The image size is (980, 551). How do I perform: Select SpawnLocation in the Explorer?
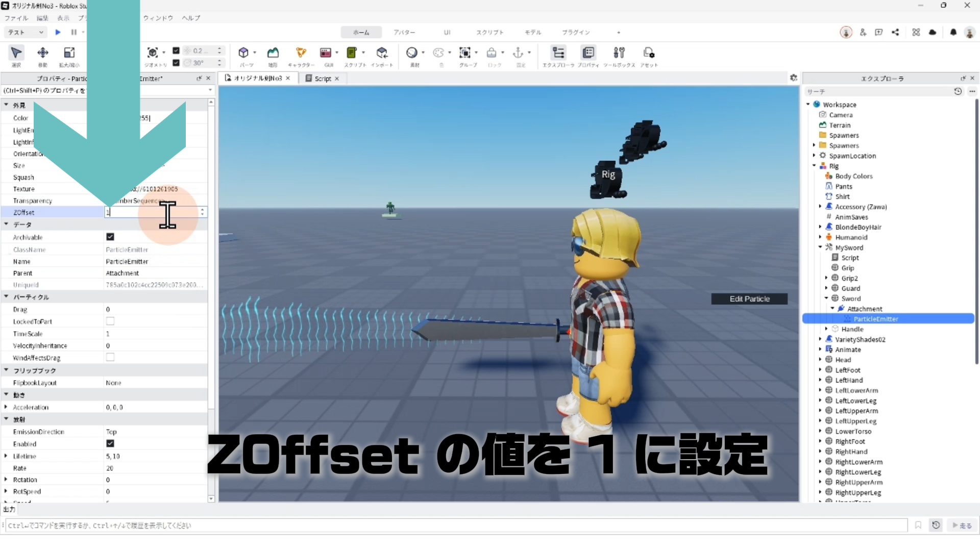pos(852,156)
